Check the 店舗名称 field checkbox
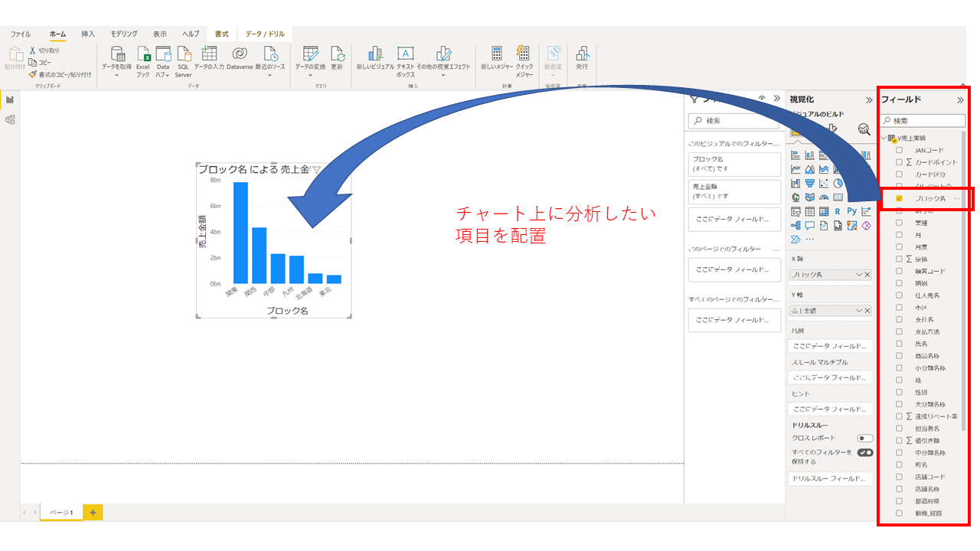 899,489
